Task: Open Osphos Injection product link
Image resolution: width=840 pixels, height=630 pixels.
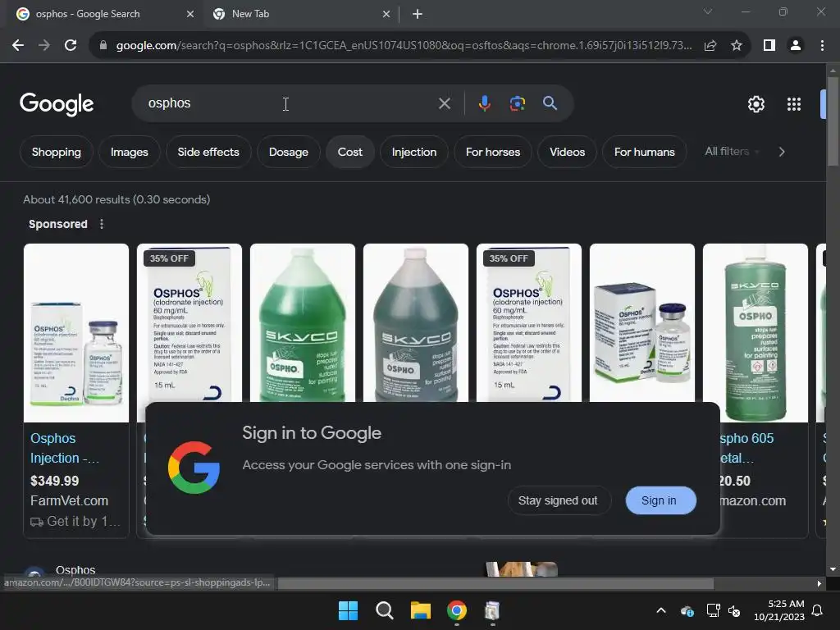Action: (64, 448)
